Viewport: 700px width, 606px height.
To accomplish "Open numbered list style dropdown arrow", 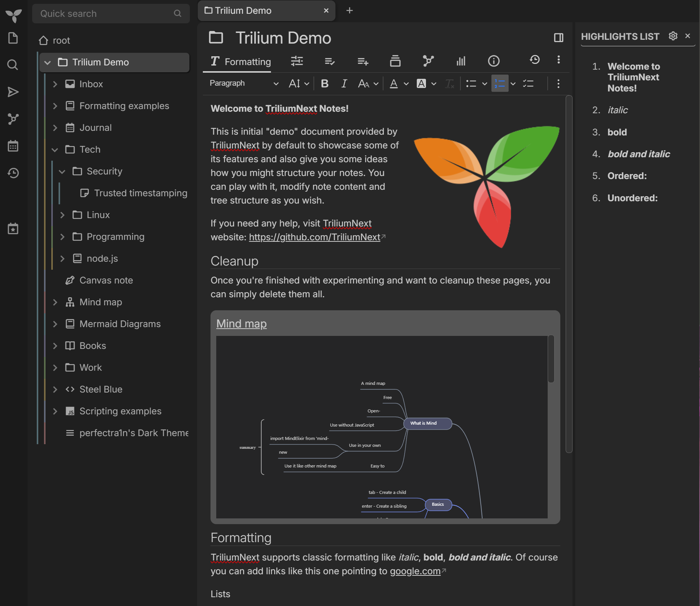I will [x=513, y=83].
